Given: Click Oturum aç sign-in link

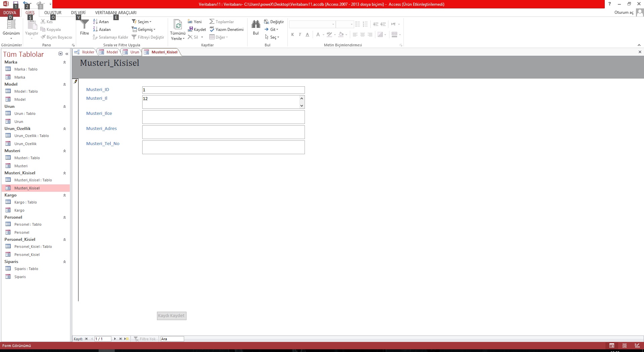Looking at the screenshot, I should tap(624, 12).
